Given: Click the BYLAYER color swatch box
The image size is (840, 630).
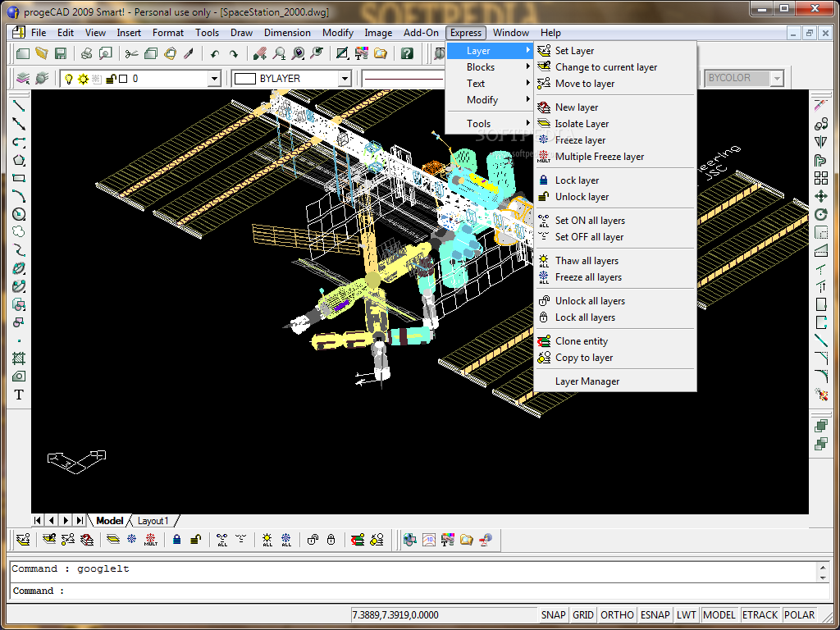Looking at the screenshot, I should click(x=244, y=80).
